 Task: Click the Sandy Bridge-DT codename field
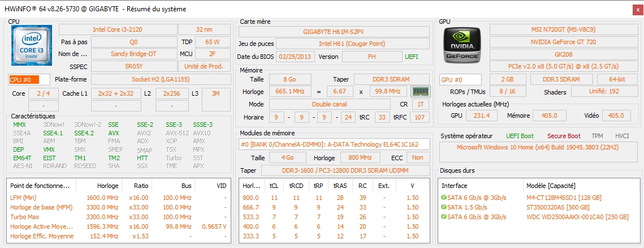click(x=133, y=54)
